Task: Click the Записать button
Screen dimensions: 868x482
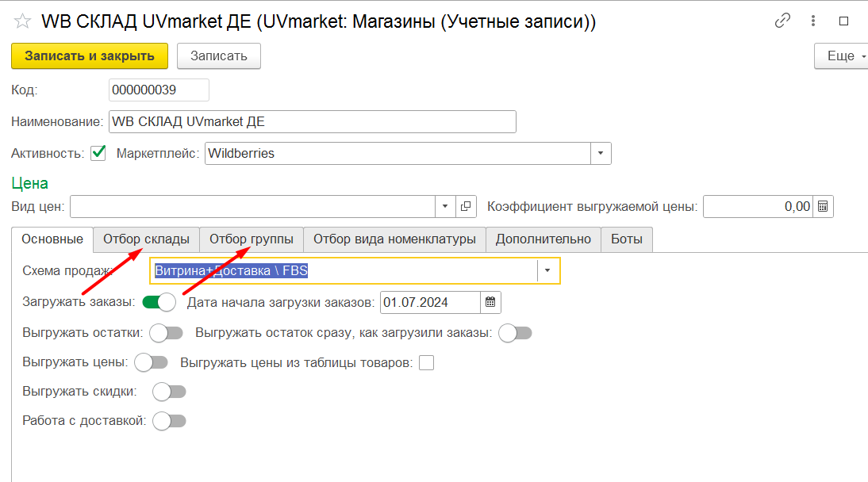Action: click(x=219, y=56)
